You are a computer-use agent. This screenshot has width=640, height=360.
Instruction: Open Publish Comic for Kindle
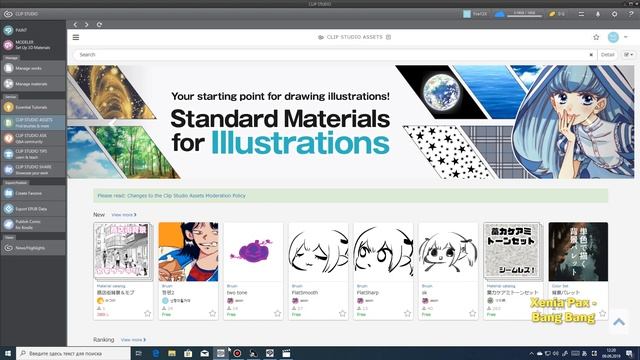pyautogui.click(x=33, y=224)
